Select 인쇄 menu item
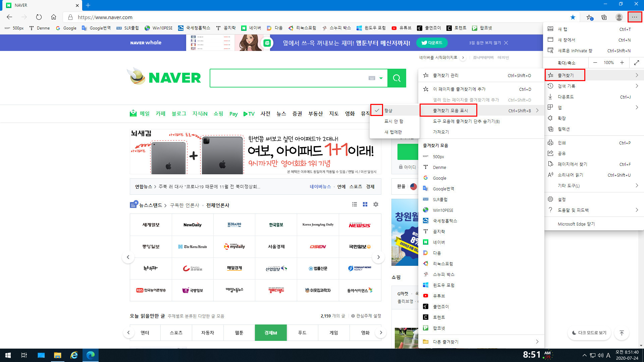This screenshot has height=362, width=644. coord(594,142)
